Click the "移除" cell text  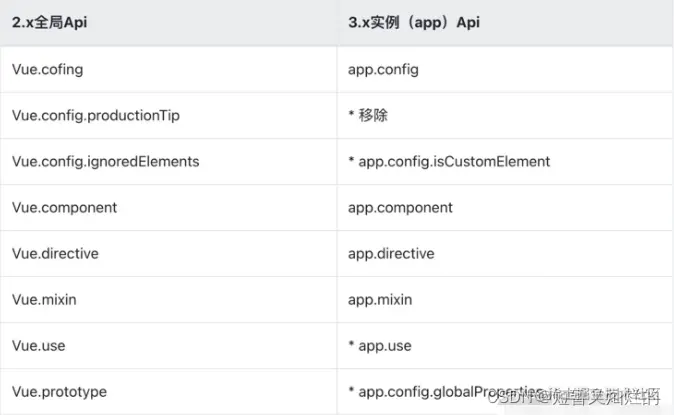tap(373, 116)
